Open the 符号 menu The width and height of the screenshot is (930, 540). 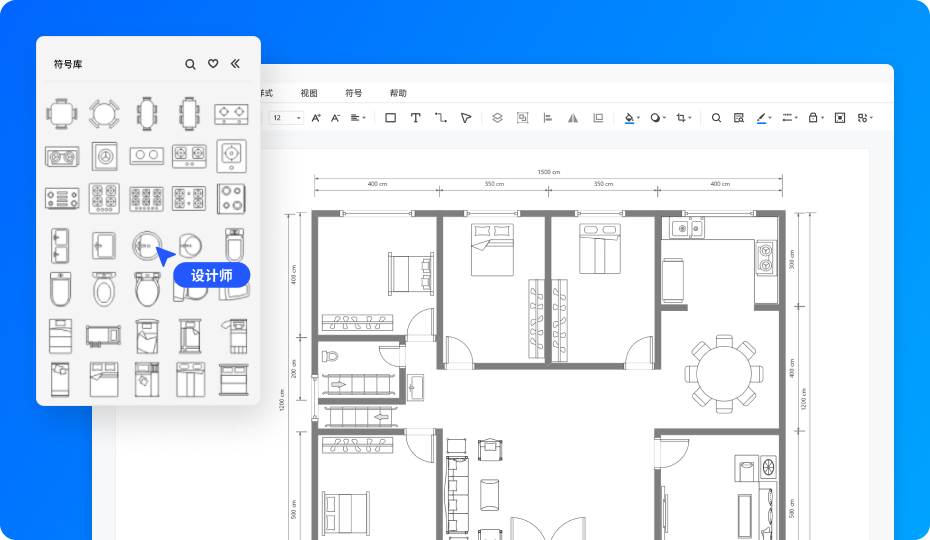tap(353, 93)
